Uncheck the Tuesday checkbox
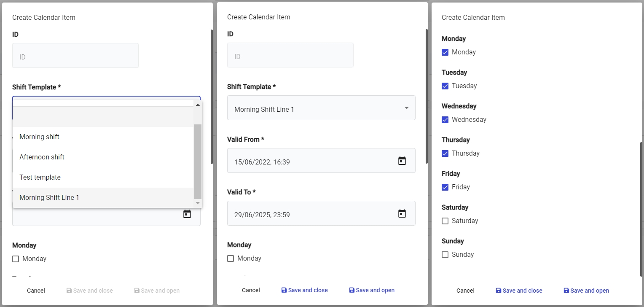 point(445,86)
